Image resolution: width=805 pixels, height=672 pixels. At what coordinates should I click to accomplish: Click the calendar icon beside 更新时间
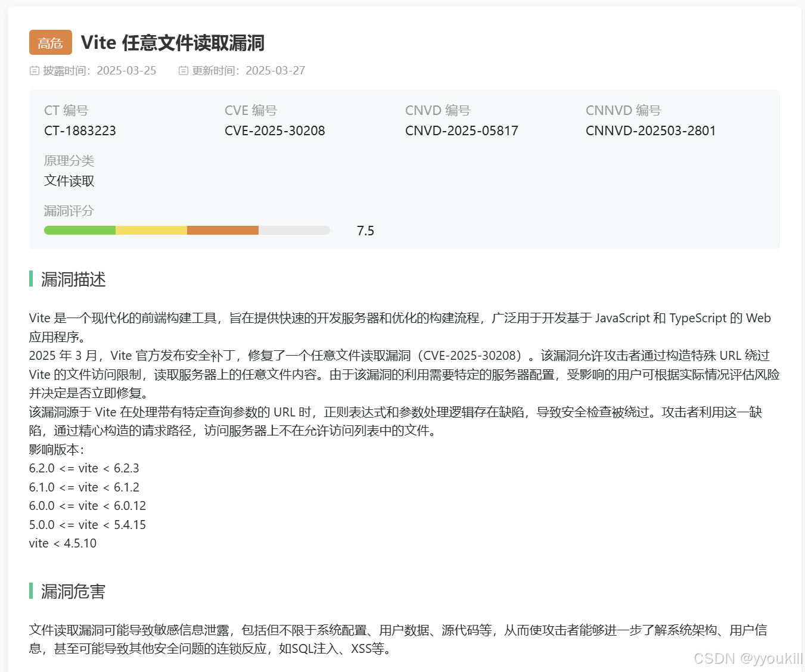(184, 70)
